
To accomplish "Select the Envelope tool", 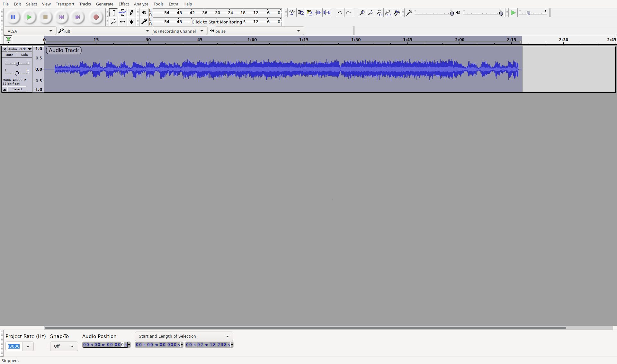I will coord(122,13).
